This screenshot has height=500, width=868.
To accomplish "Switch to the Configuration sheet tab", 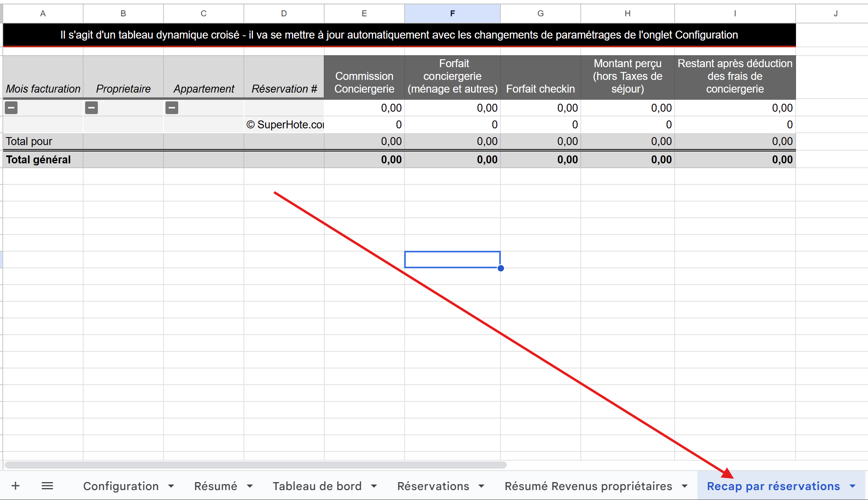I will (x=121, y=486).
